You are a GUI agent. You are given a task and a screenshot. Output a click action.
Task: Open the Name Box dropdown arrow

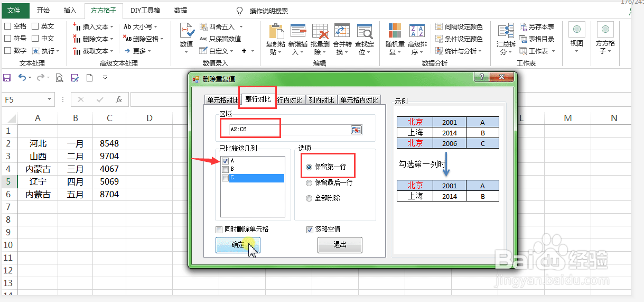click(x=49, y=99)
